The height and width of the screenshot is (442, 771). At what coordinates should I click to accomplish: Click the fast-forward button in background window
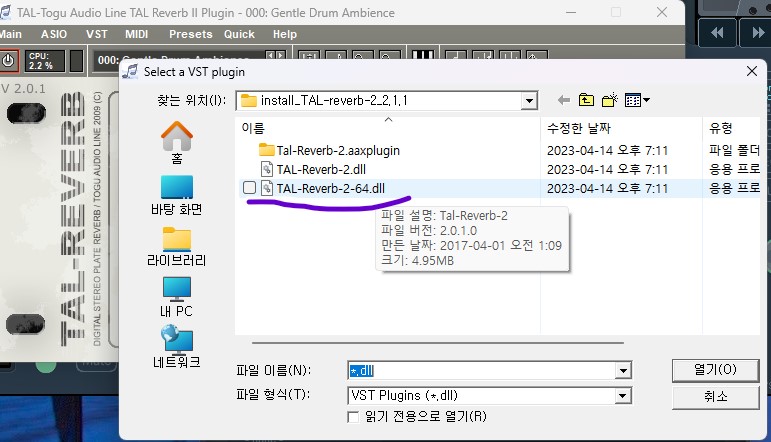[758, 33]
